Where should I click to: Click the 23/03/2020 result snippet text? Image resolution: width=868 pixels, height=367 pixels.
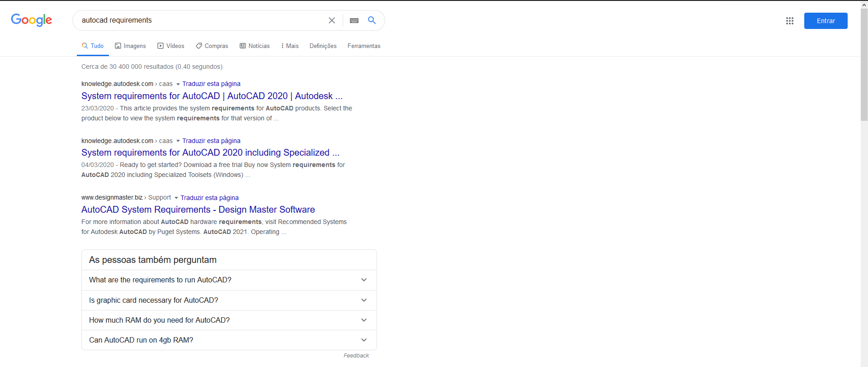point(217,113)
